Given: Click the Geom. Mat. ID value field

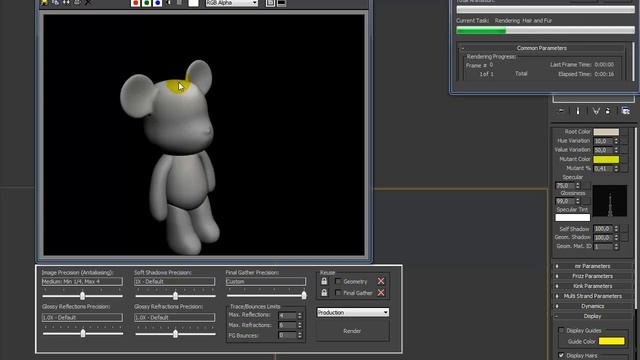Looking at the screenshot, I should click(603, 247).
